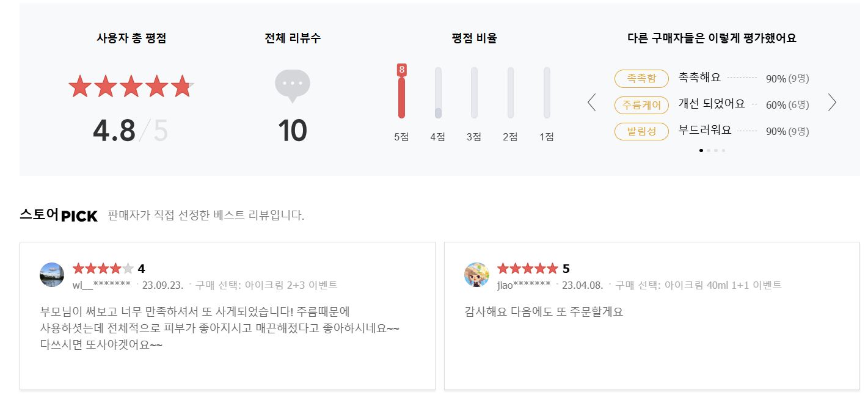This screenshot has height=395, width=868.
Task: Select the 발림성 tag badge
Action: [641, 131]
